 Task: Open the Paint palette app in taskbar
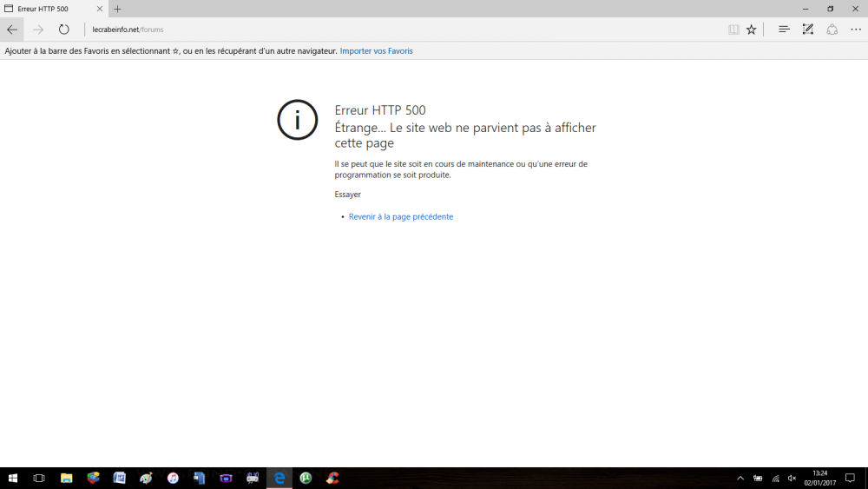(x=146, y=478)
